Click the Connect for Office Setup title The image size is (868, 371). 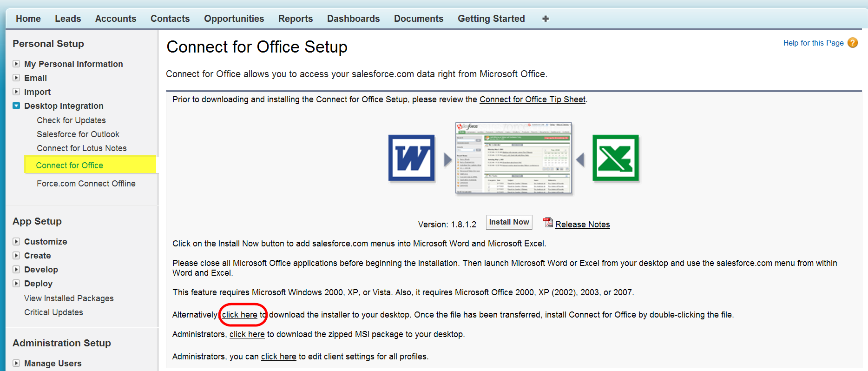[257, 47]
